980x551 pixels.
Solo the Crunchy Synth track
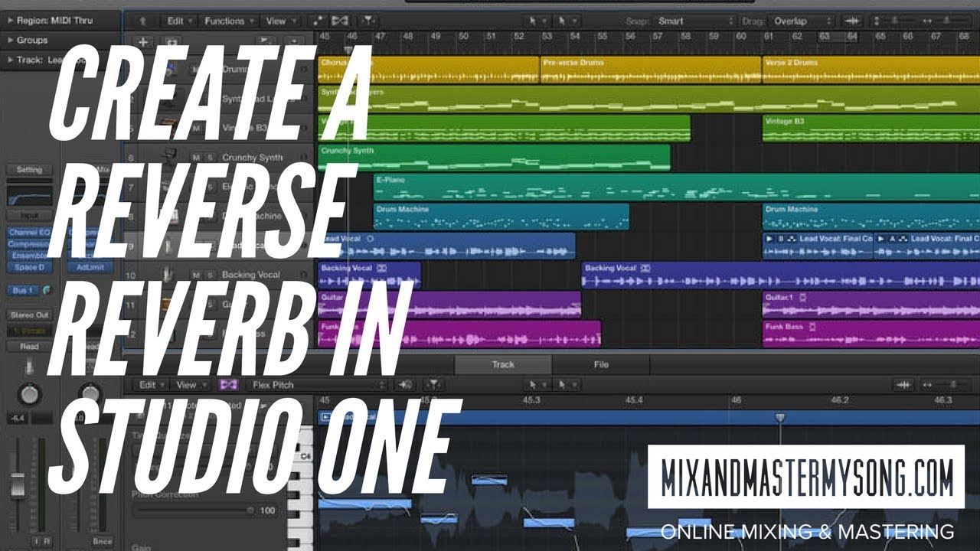[x=210, y=158]
